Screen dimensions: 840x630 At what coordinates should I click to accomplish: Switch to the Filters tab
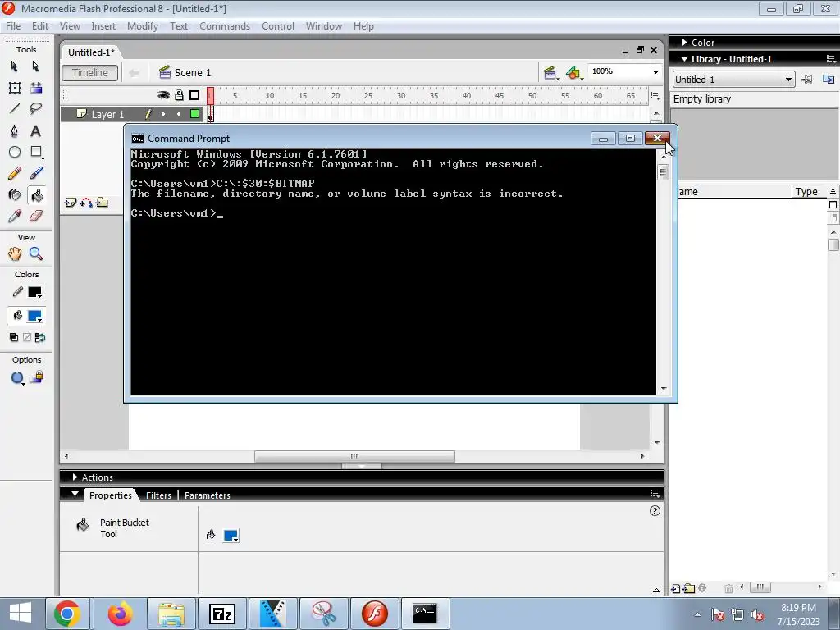click(158, 495)
